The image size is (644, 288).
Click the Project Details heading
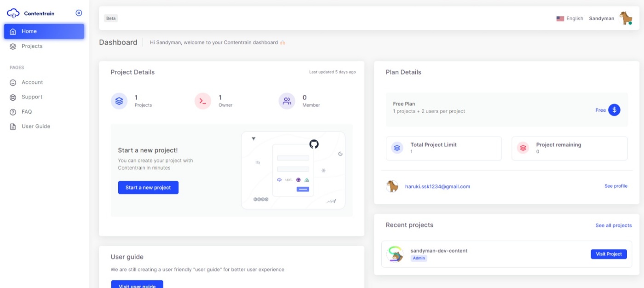[x=132, y=72]
